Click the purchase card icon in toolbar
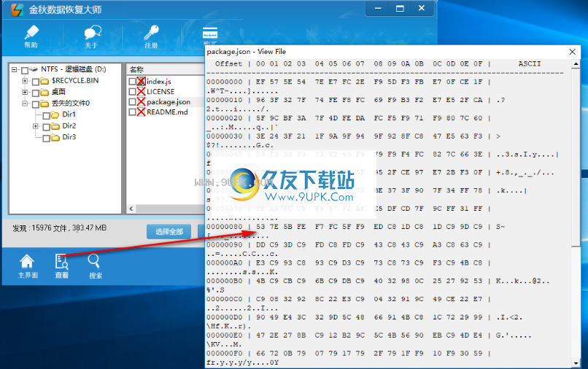The image size is (588, 369). point(210,34)
